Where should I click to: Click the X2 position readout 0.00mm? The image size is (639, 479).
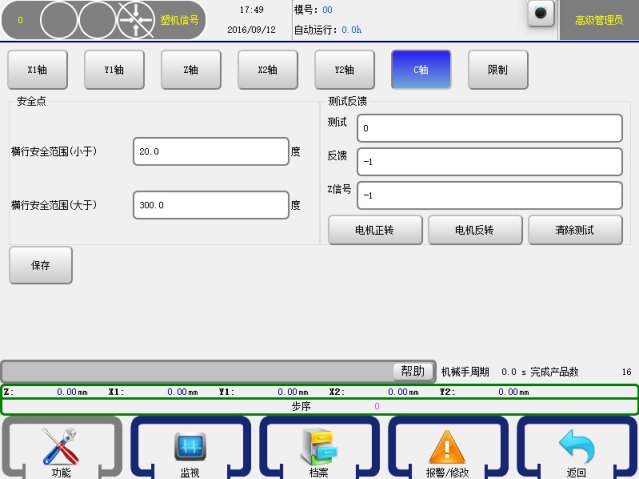[403, 392]
